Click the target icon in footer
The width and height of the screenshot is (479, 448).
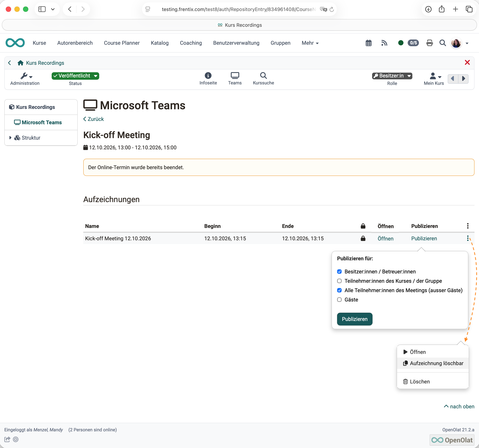coord(16,440)
